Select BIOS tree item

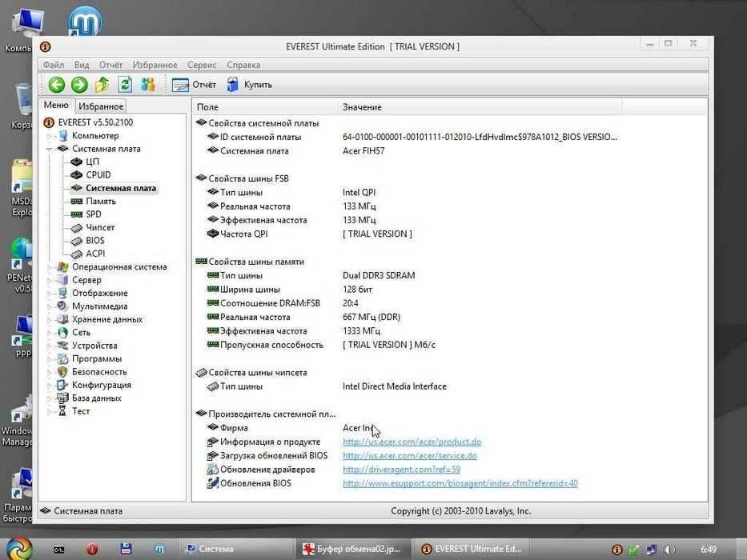[x=95, y=241]
